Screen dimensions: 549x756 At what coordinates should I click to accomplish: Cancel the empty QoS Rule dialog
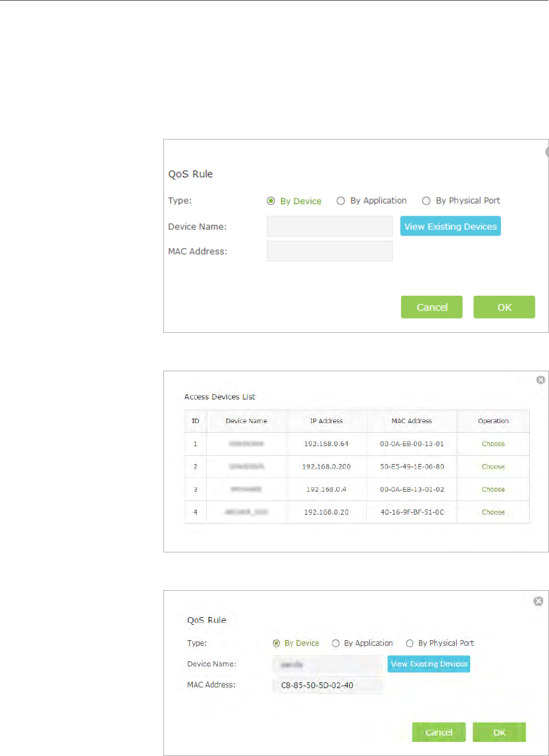[x=432, y=307]
